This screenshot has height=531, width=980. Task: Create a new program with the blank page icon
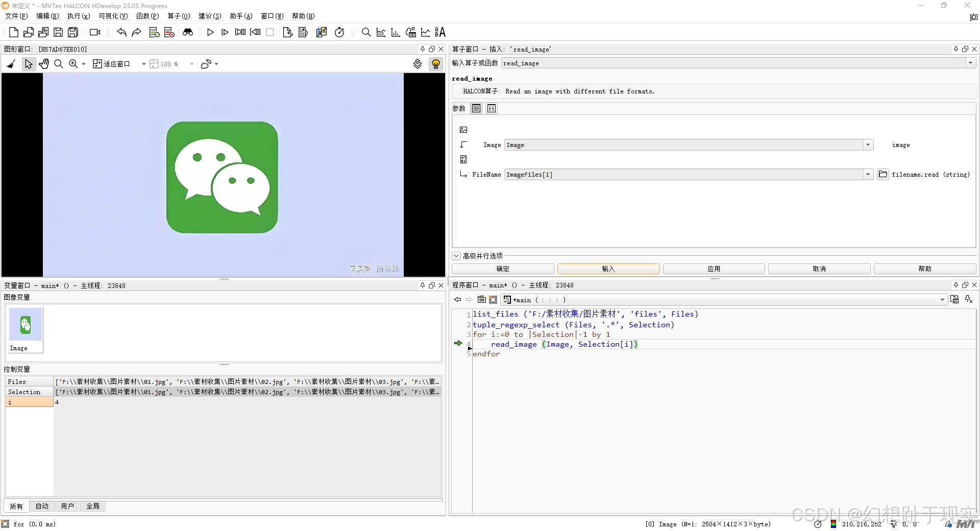(14, 32)
